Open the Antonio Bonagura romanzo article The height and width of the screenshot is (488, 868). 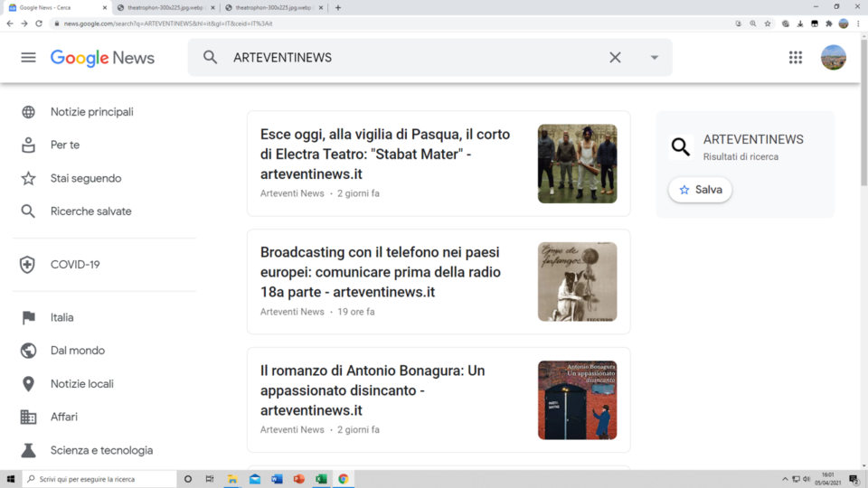click(373, 390)
